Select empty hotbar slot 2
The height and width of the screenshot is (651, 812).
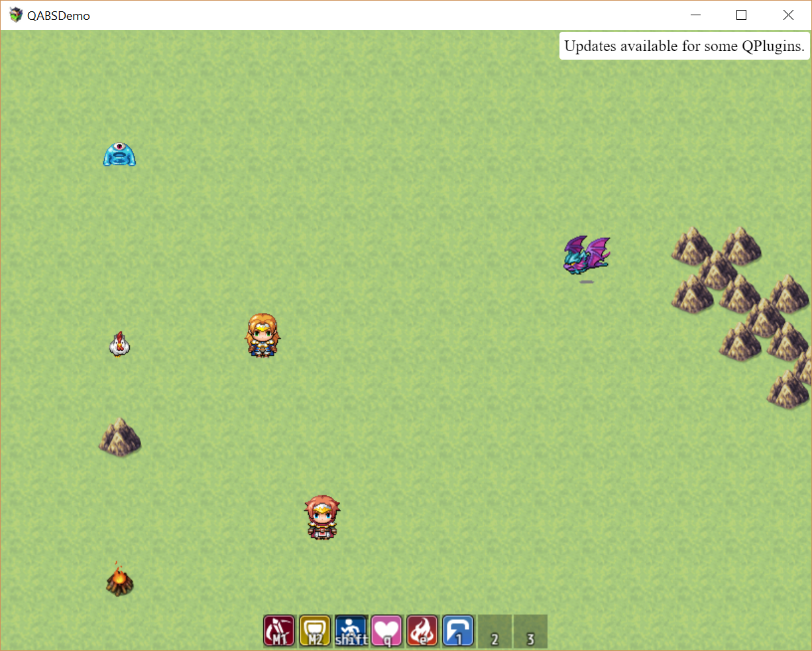pyautogui.click(x=494, y=630)
